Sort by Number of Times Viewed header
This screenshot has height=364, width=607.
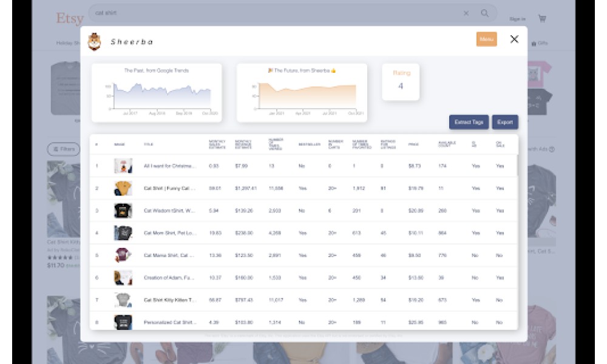[x=276, y=144]
